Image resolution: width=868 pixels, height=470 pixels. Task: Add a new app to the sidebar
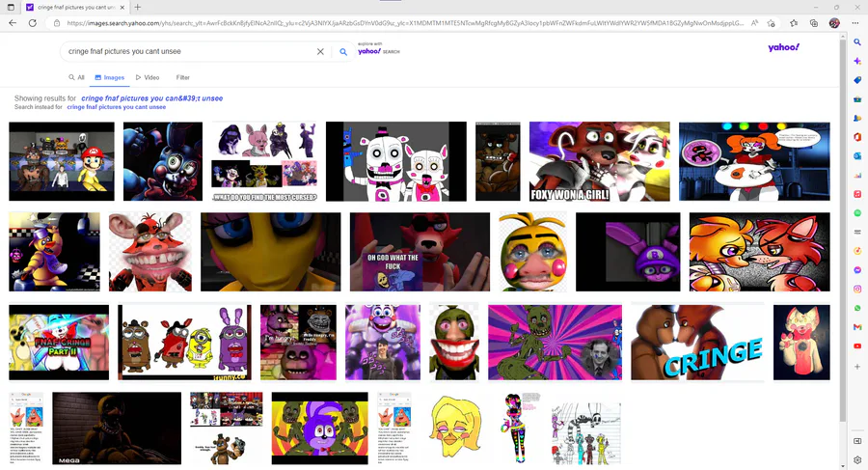pos(857,367)
